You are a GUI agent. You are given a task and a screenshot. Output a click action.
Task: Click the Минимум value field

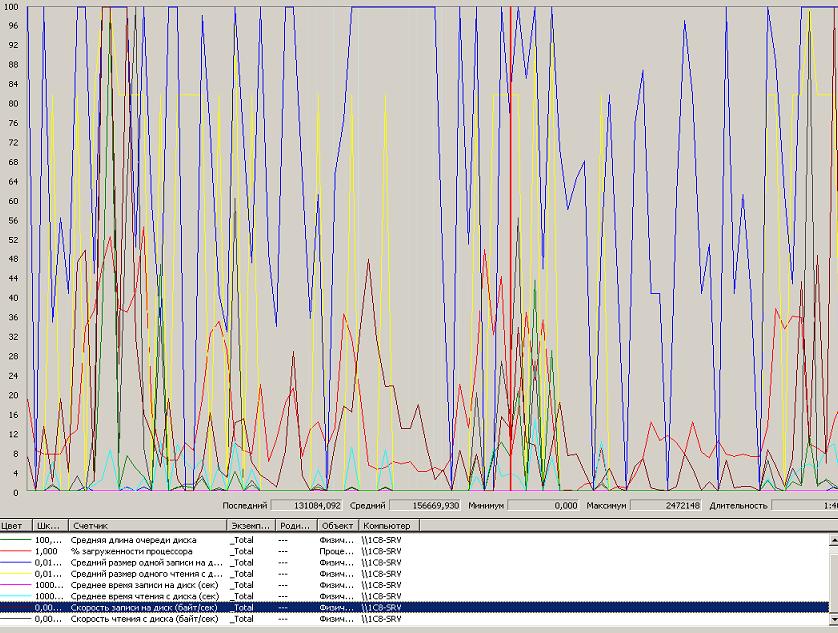[543, 506]
